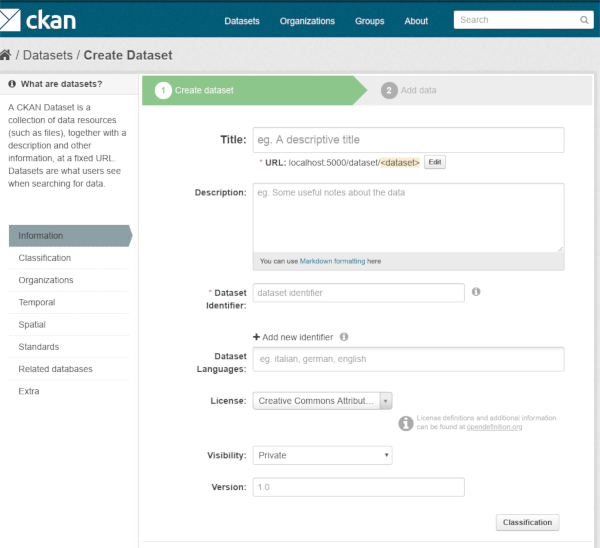600x548 pixels.
Task: Select the Organizations sidebar section
Action: (x=69, y=280)
